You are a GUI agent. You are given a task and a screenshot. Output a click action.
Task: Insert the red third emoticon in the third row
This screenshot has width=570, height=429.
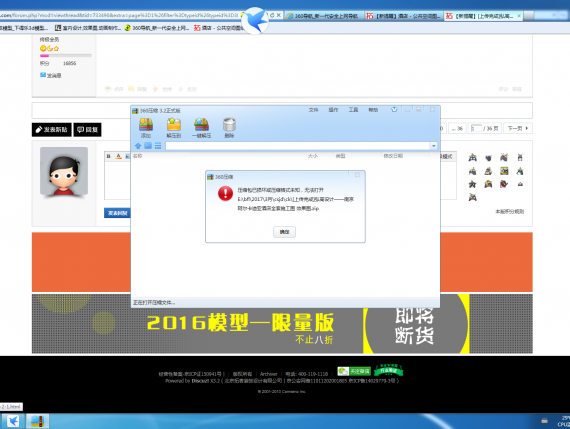(504, 184)
